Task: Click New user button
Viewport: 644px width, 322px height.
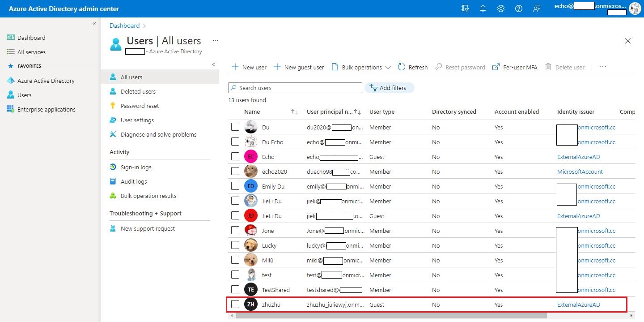Action: pyautogui.click(x=249, y=67)
